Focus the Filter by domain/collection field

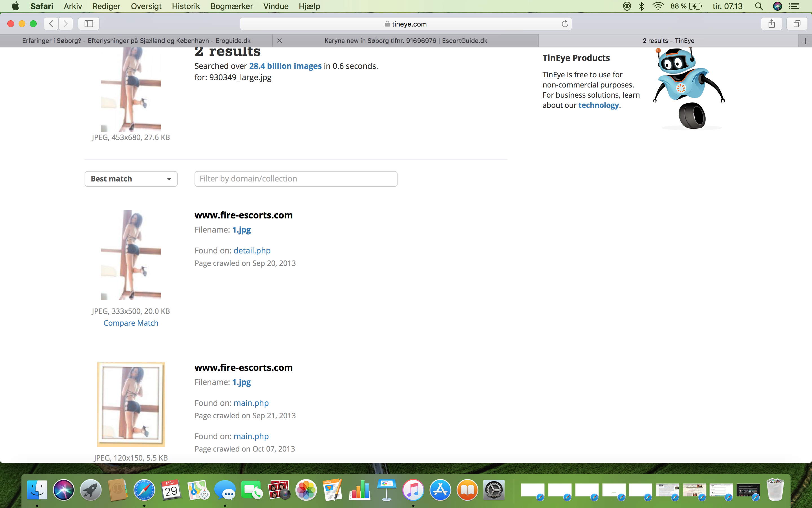point(295,179)
